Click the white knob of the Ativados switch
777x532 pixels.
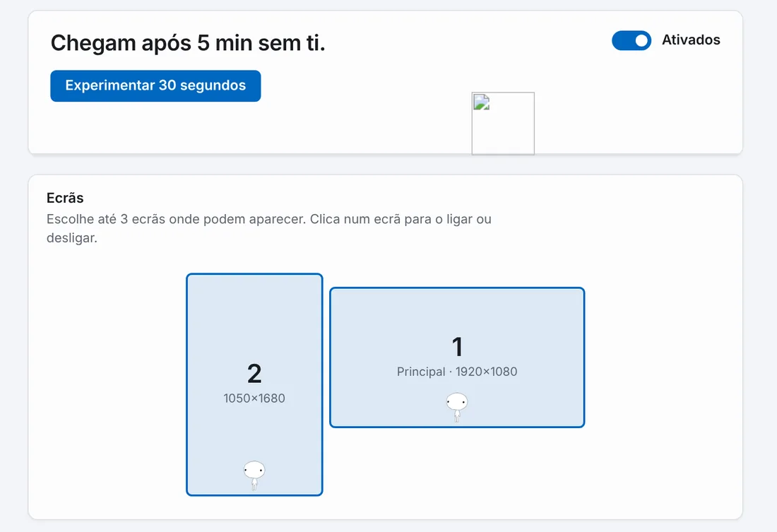641,41
